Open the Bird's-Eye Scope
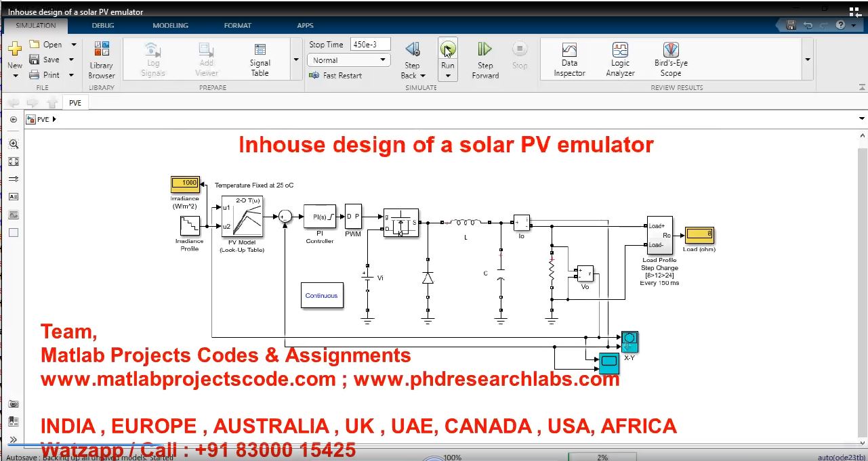Screen dimensions: 868x461 [x=670, y=60]
